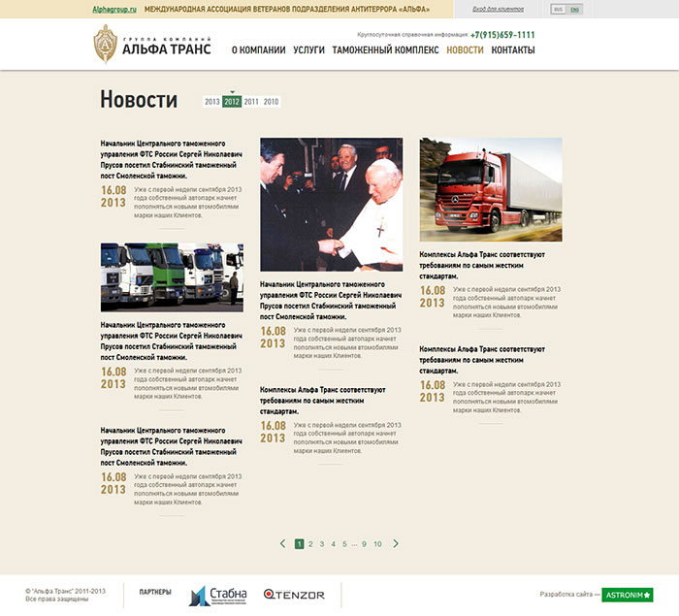Open the Услуги menu item

tap(308, 49)
